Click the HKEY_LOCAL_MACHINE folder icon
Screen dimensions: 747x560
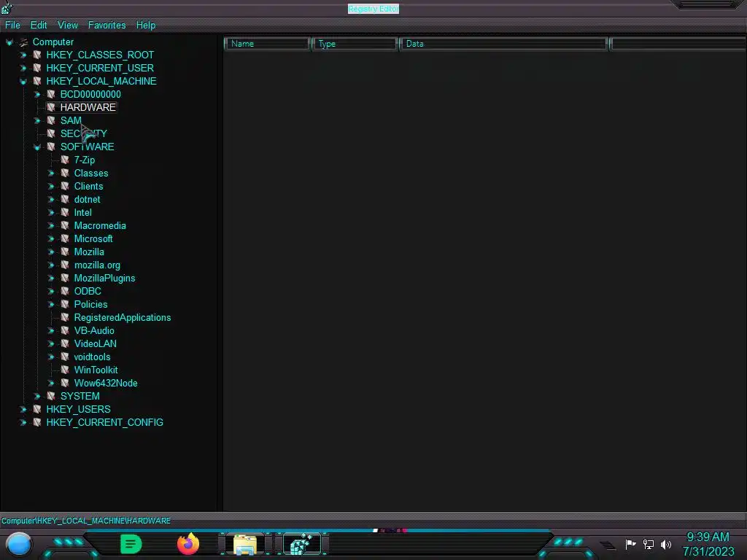(37, 82)
